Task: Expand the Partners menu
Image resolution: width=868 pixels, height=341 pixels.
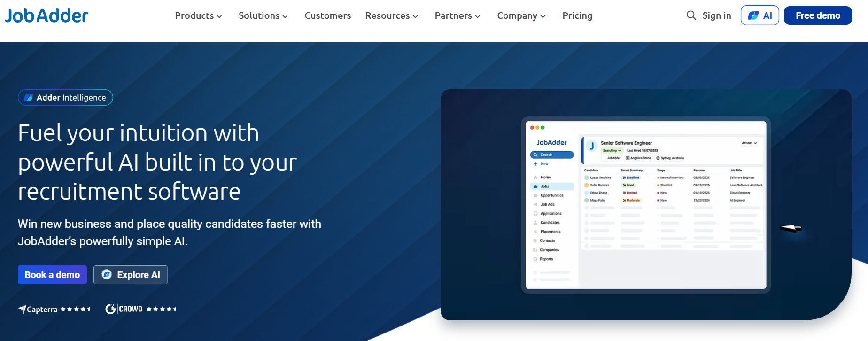Action: click(457, 15)
